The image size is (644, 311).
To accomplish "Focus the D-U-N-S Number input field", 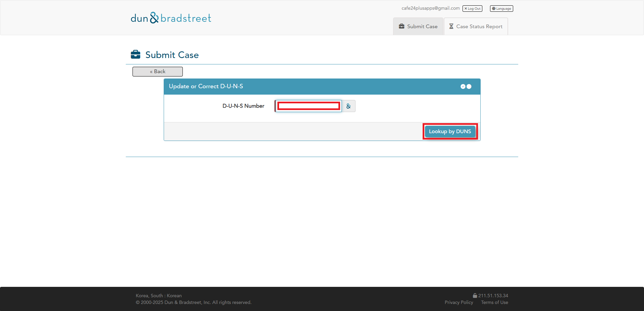I will point(309,106).
